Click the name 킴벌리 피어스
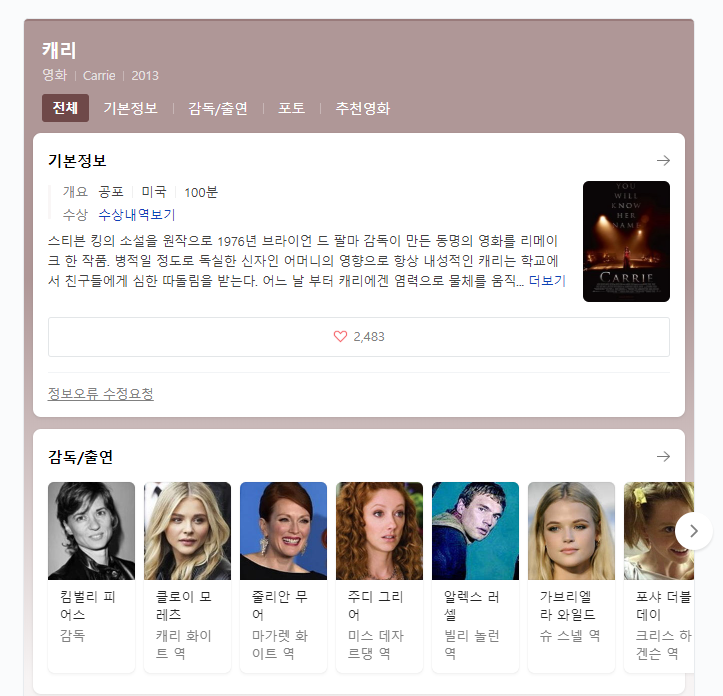723x696 pixels. tap(88, 606)
